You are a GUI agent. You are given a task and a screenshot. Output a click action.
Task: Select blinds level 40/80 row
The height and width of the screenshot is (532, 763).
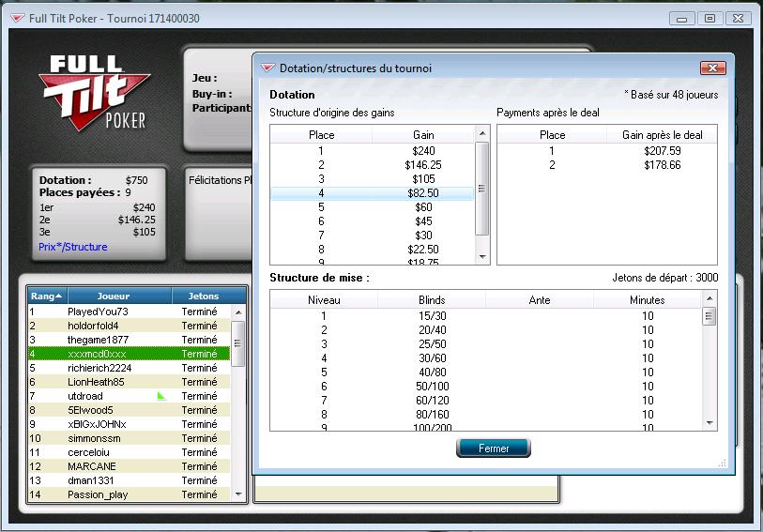(486, 372)
